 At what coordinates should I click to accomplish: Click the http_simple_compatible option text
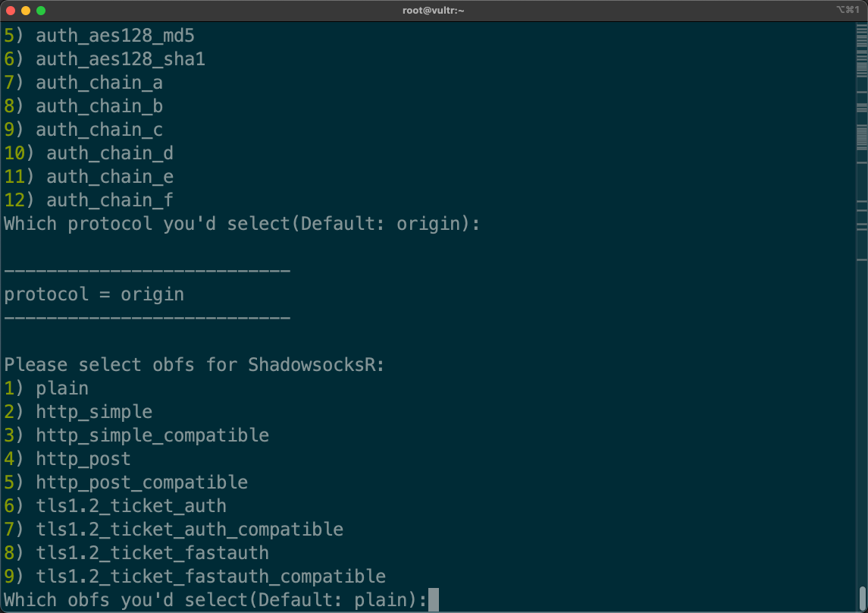coord(152,435)
